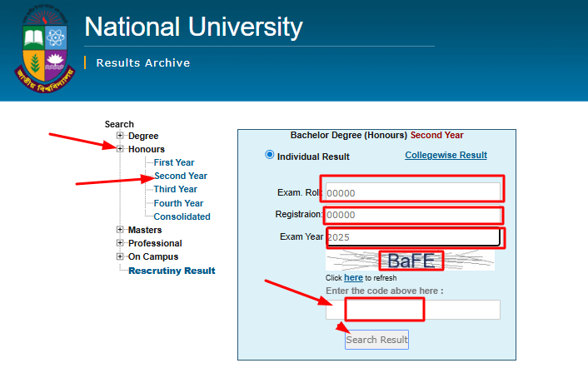Select the Individual Result radio button
588x373 pixels.
click(269, 155)
